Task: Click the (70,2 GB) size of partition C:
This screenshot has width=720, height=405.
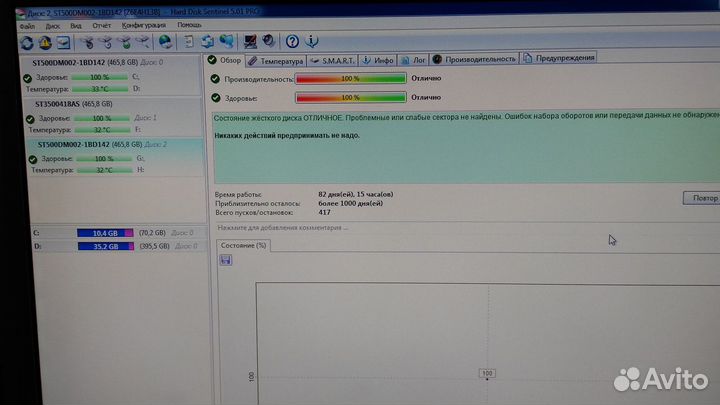Action: coord(152,233)
